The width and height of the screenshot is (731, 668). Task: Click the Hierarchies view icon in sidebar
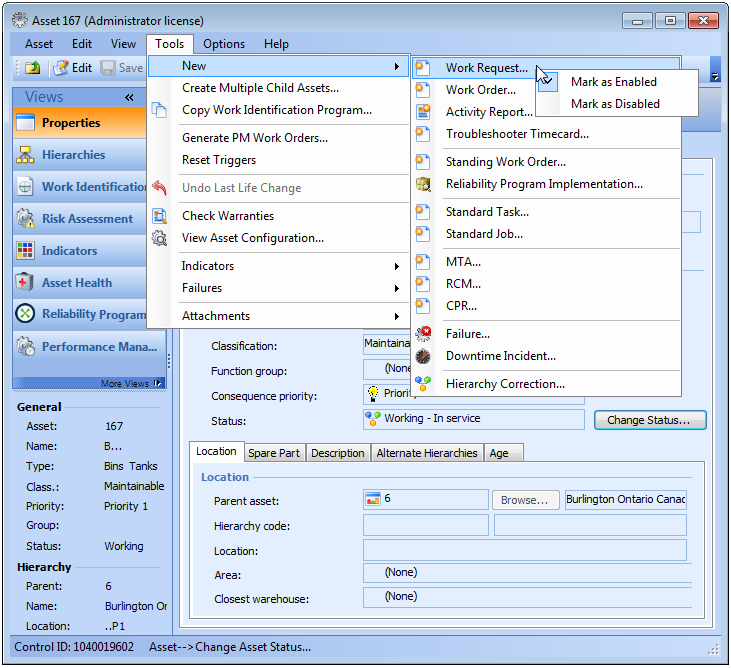[26, 155]
